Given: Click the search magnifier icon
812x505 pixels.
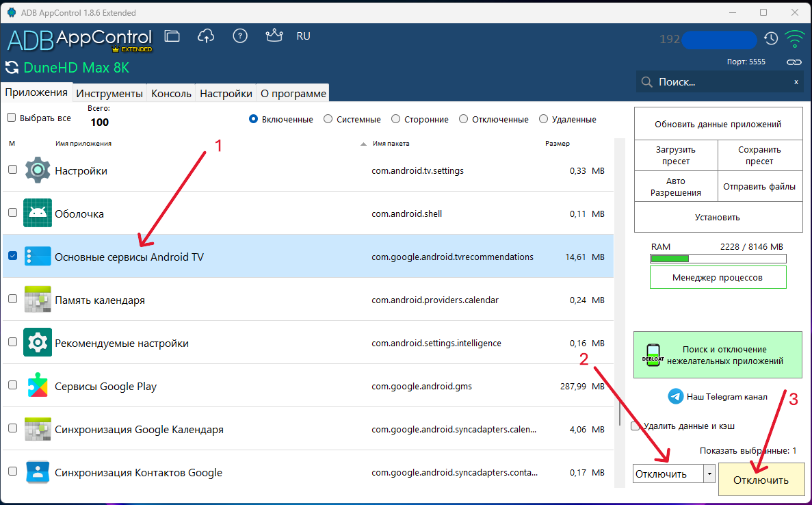Looking at the screenshot, I should click(x=647, y=82).
